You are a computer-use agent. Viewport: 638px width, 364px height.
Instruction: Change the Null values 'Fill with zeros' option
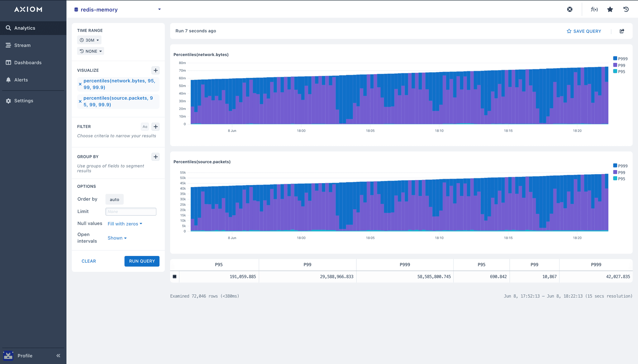(x=125, y=224)
